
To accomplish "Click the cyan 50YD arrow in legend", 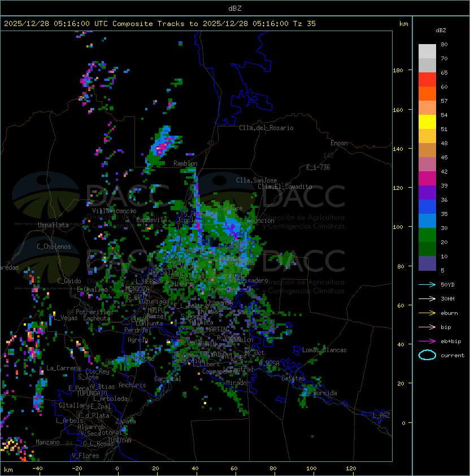I will click(427, 285).
